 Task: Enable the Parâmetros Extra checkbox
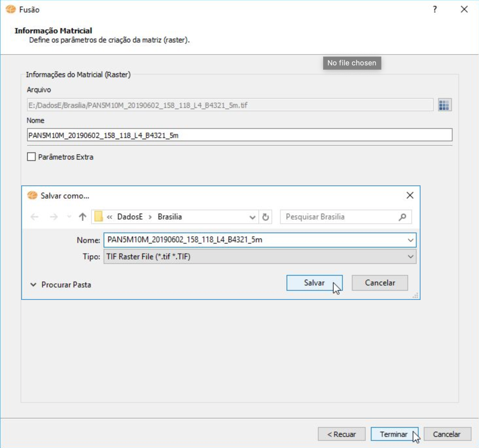tap(31, 157)
